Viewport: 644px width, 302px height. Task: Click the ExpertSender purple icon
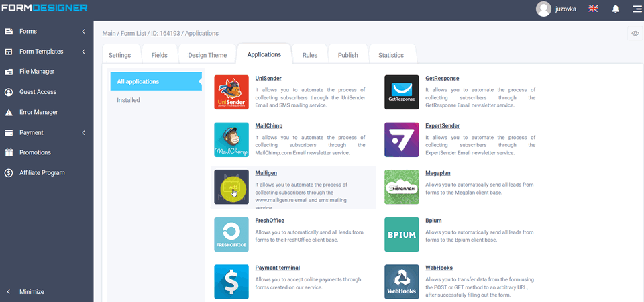click(401, 140)
